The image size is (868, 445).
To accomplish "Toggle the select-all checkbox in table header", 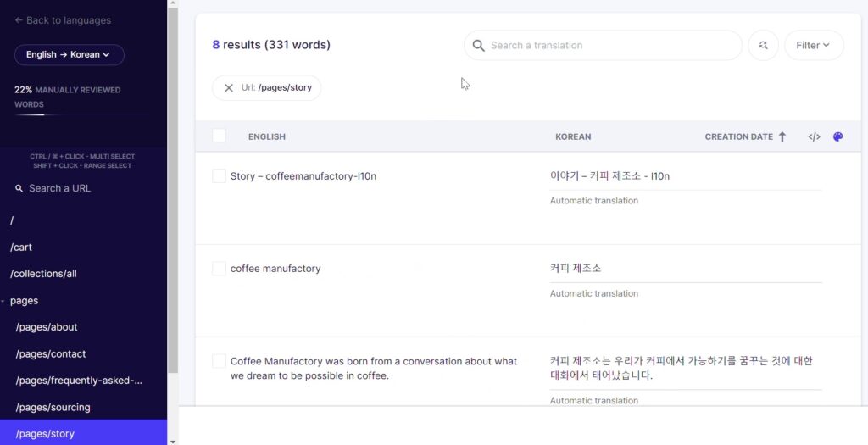I will pyautogui.click(x=220, y=136).
